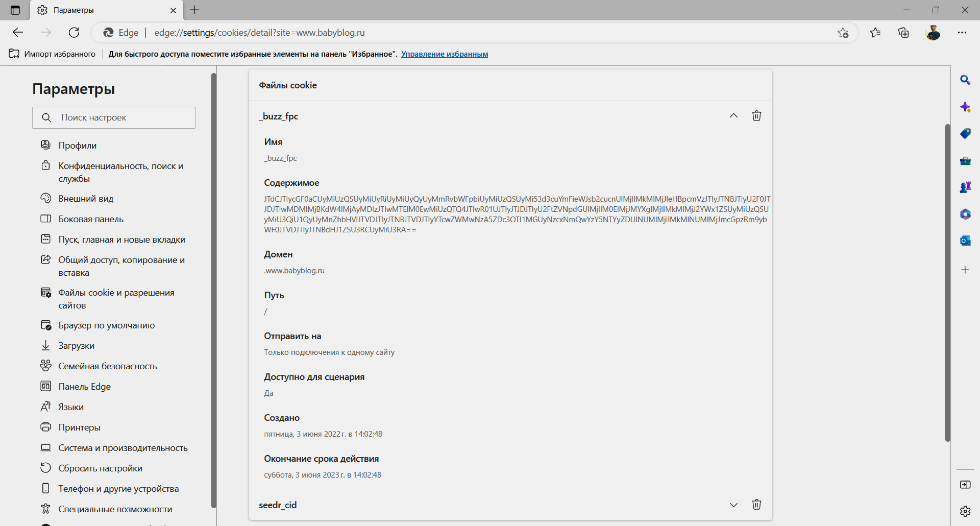Click the Profiles settings icon

coord(44,145)
